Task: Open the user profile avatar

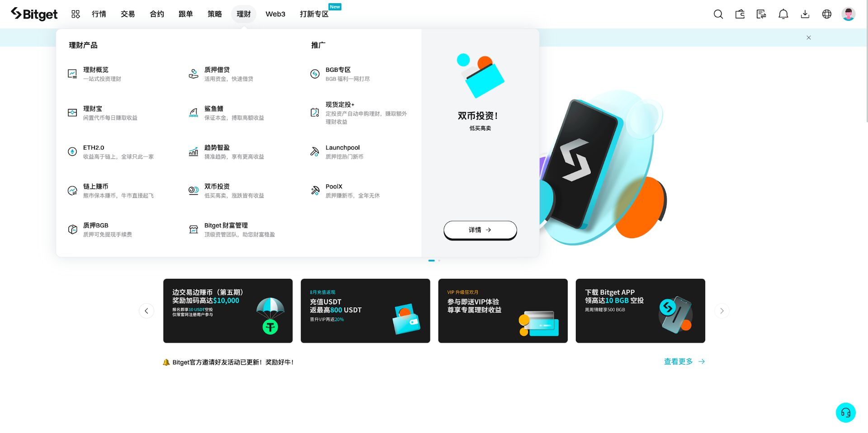Action: 848,14
